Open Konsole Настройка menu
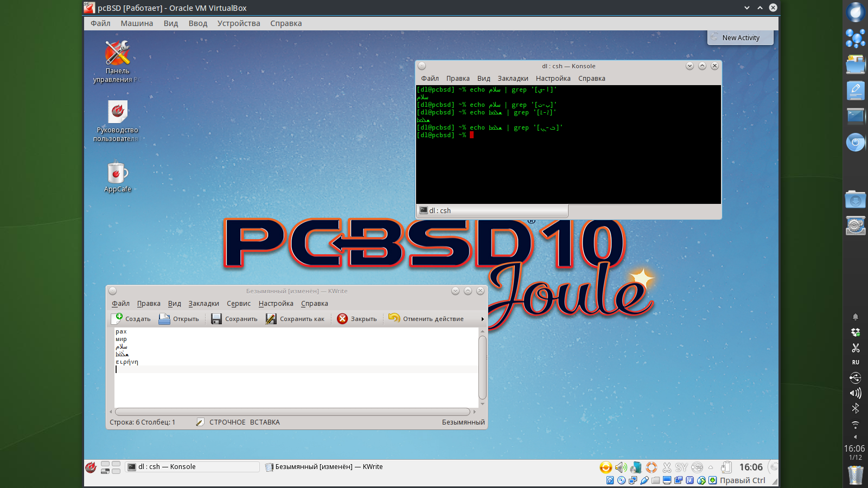Viewport: 868px width, 488px height. 553,79
